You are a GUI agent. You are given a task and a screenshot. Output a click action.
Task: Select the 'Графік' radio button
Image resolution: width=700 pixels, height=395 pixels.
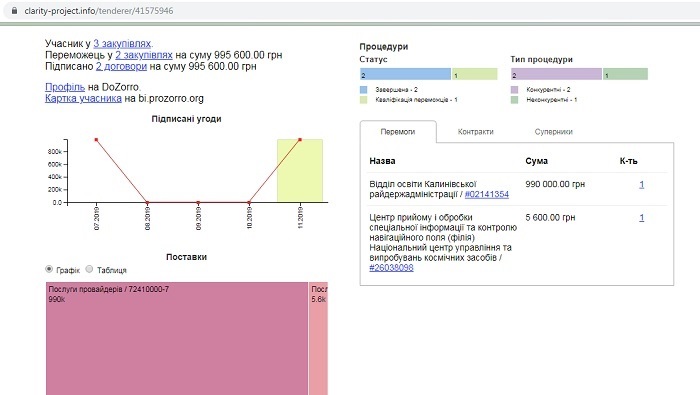pyautogui.click(x=49, y=269)
